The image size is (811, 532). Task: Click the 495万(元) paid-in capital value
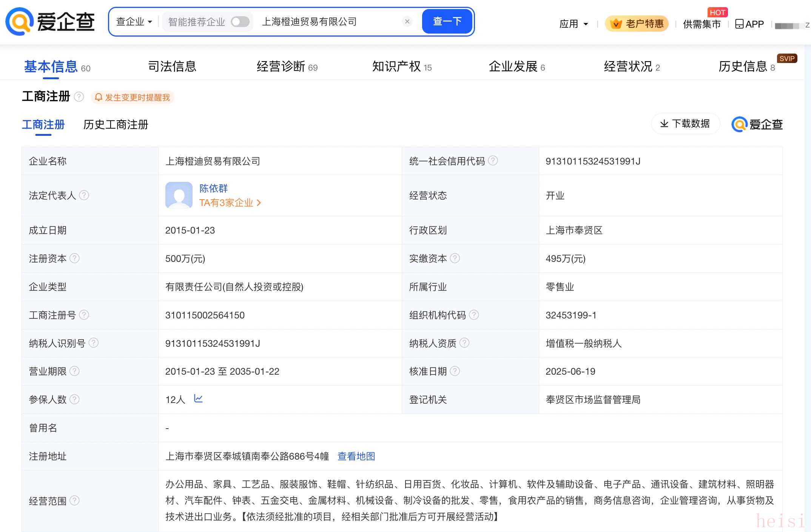565,258
